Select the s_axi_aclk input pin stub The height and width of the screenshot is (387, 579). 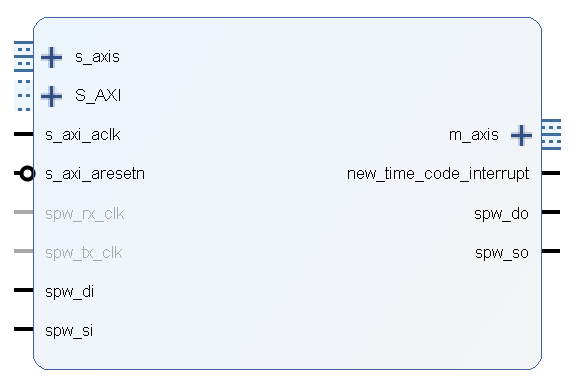pyautogui.click(x=24, y=134)
